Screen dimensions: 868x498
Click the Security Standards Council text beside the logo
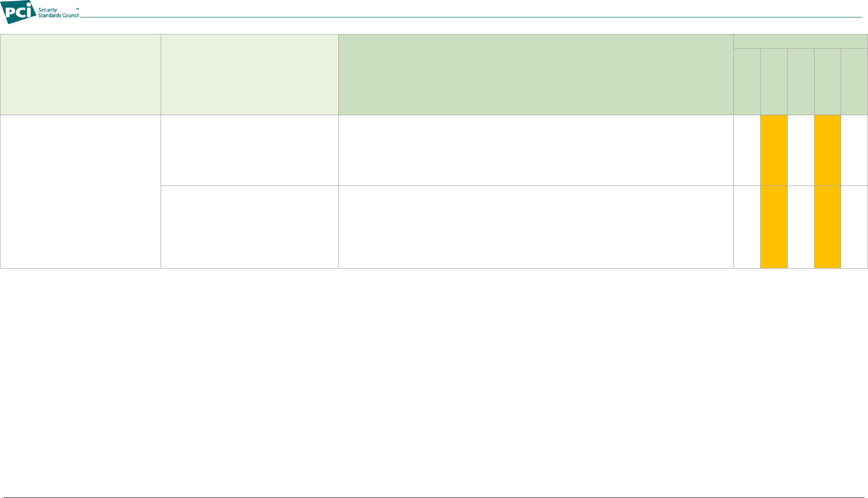59,13
